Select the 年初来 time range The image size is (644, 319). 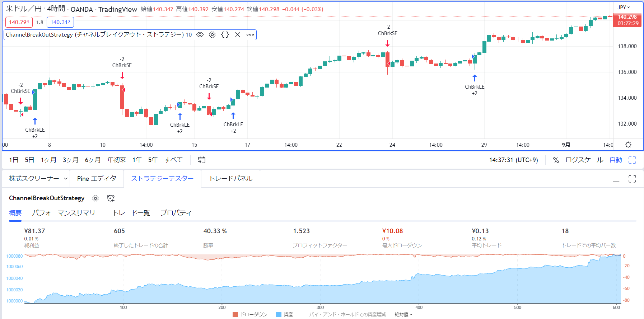(117, 160)
